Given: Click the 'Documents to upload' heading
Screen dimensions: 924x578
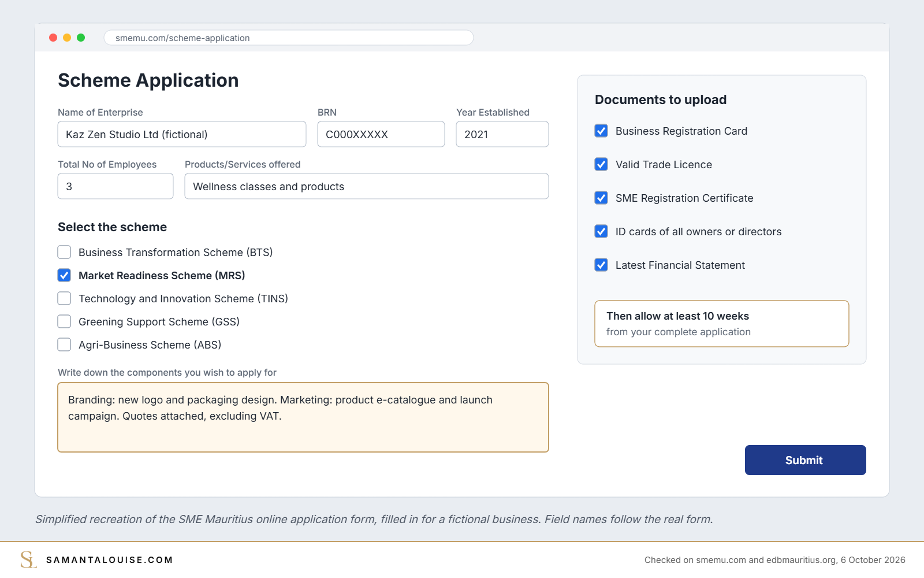Looking at the screenshot, I should (x=661, y=99).
